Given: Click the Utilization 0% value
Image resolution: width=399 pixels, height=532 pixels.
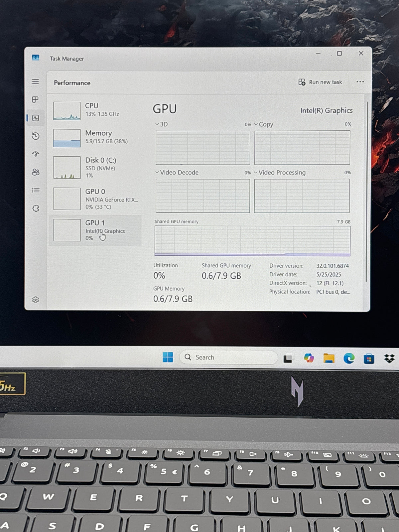Looking at the screenshot, I should 159,276.
